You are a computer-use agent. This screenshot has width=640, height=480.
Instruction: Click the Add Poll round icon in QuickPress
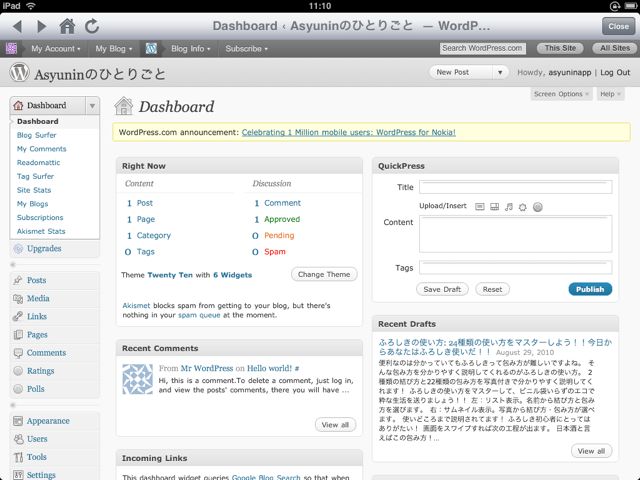coord(538,207)
